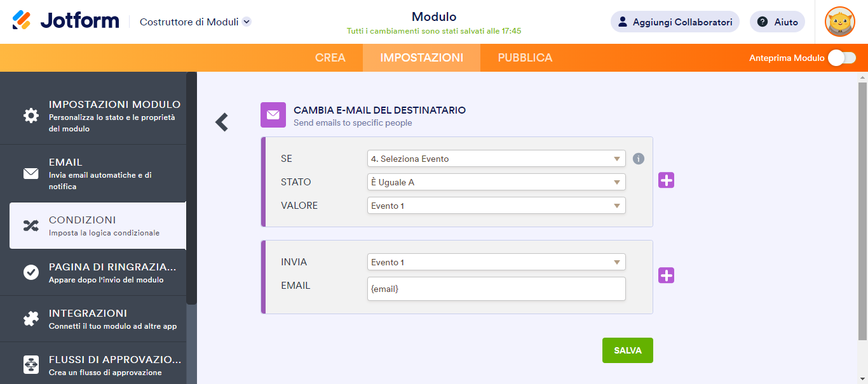Switch to the PUBBLICA tab
Image resolution: width=868 pixels, height=384 pixels.
525,58
